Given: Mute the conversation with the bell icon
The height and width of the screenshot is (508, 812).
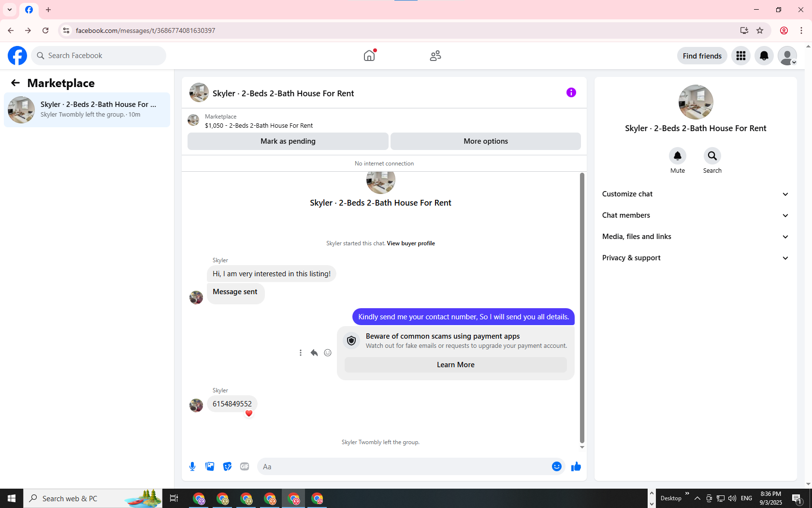Looking at the screenshot, I should point(678,156).
